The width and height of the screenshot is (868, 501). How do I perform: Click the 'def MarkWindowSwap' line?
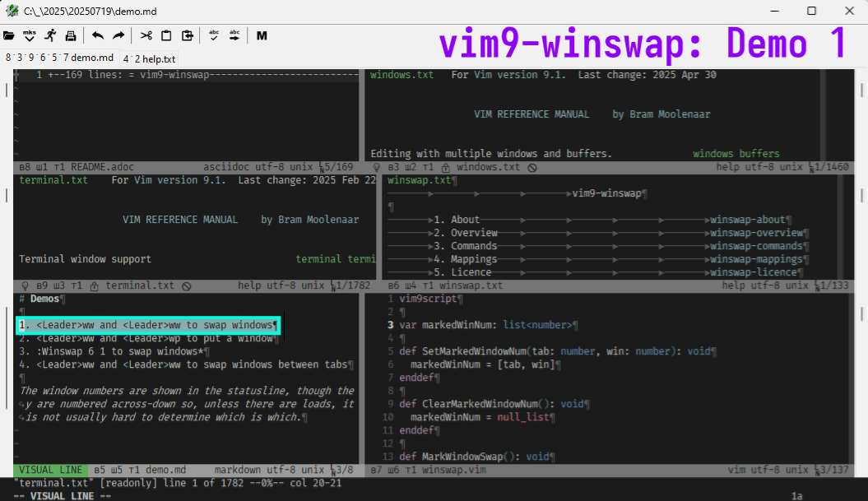[474, 457]
